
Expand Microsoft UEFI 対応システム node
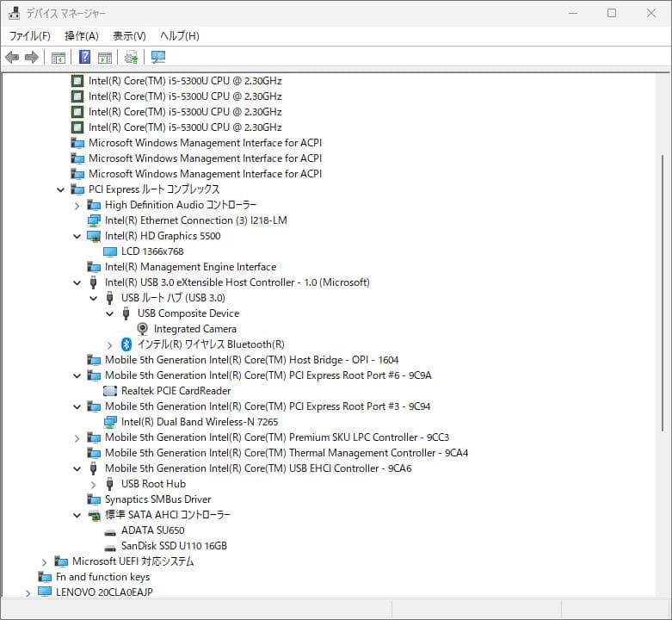[44, 562]
